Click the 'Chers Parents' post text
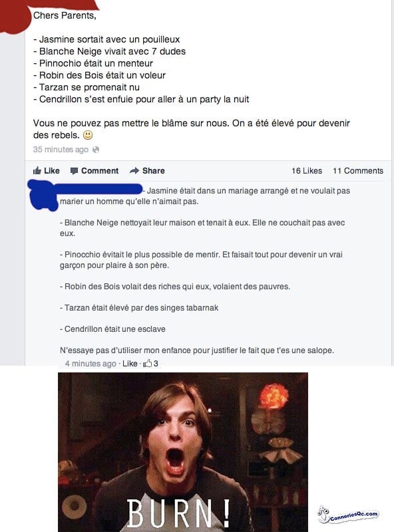 tap(65, 15)
